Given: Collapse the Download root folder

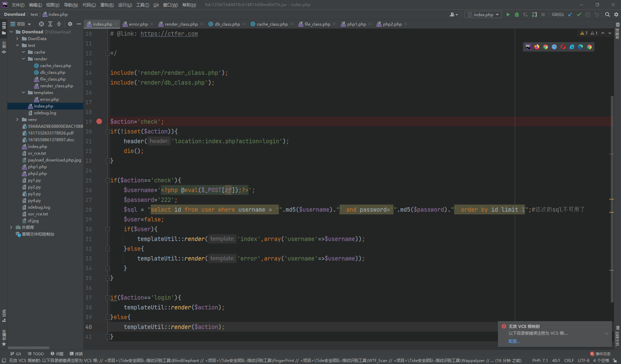Looking at the screenshot, I should click(11, 32).
